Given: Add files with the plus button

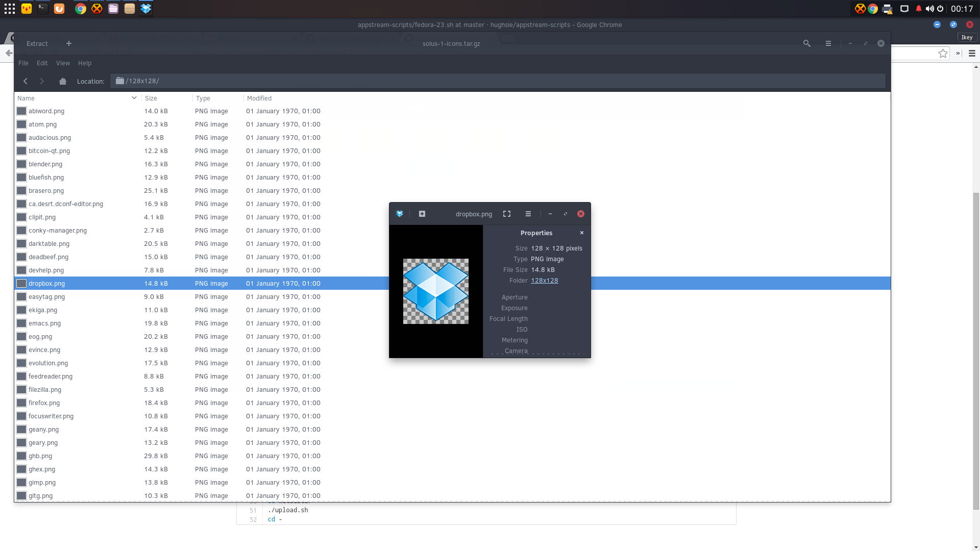Looking at the screenshot, I should [69, 44].
